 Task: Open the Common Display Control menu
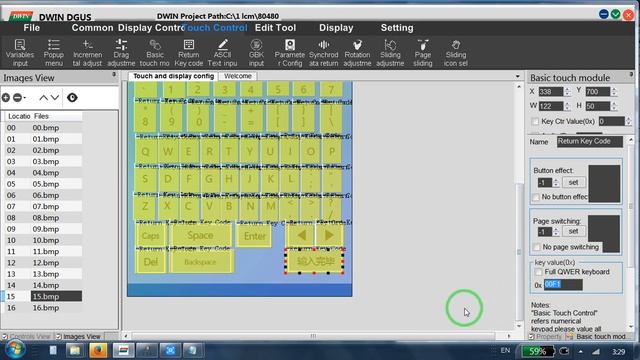pos(128,28)
